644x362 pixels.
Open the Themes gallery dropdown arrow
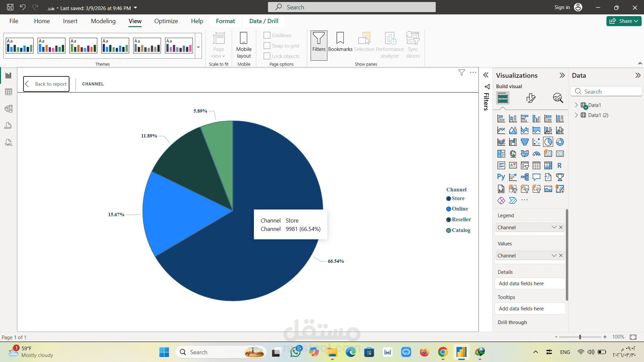[x=198, y=47]
